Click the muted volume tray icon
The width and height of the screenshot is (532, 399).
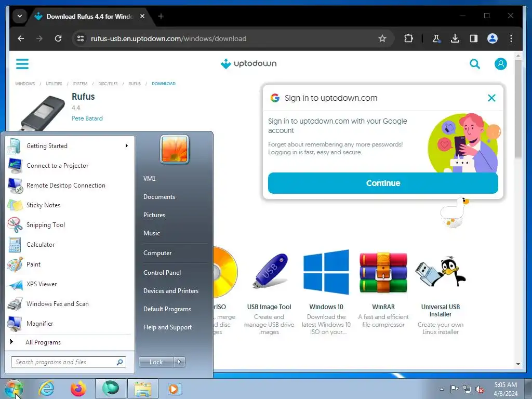[480, 390]
